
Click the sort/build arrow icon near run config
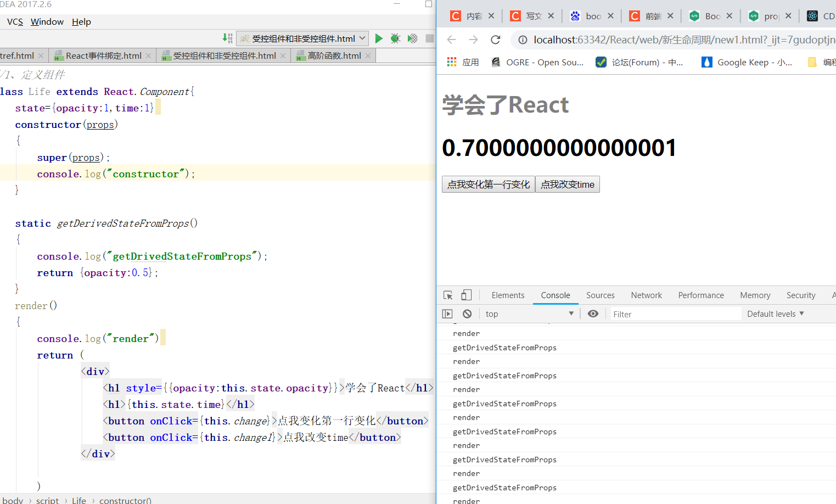227,38
